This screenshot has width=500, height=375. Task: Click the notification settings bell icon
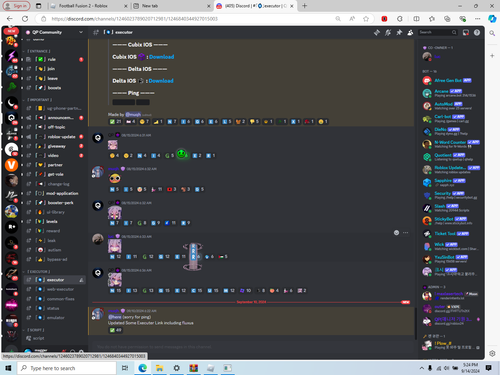click(x=388, y=32)
